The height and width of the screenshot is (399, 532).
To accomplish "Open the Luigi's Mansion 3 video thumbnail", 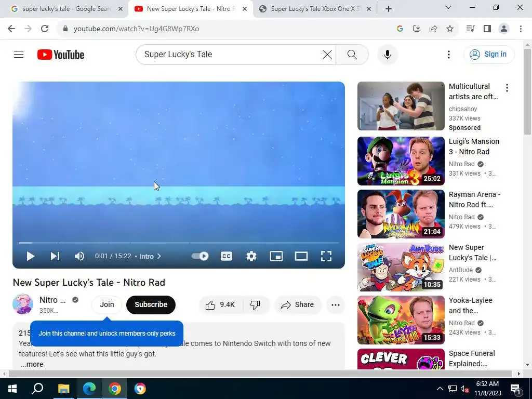I will pyautogui.click(x=401, y=161).
